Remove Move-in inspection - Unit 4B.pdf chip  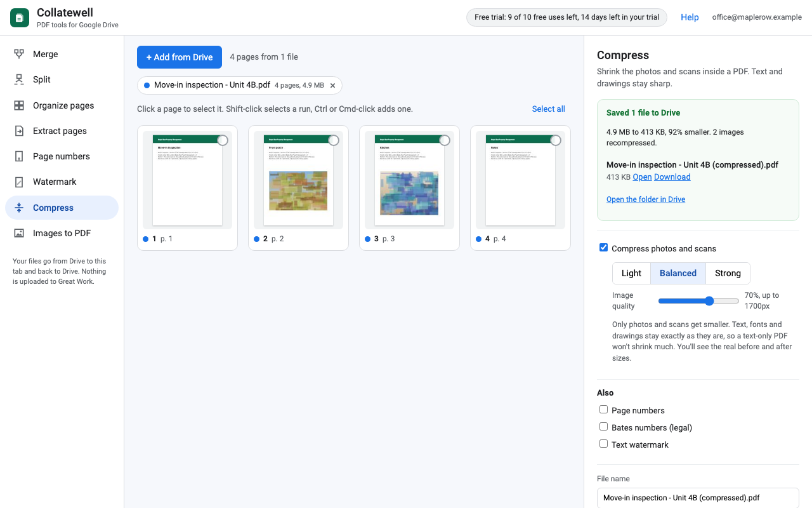[332, 86]
